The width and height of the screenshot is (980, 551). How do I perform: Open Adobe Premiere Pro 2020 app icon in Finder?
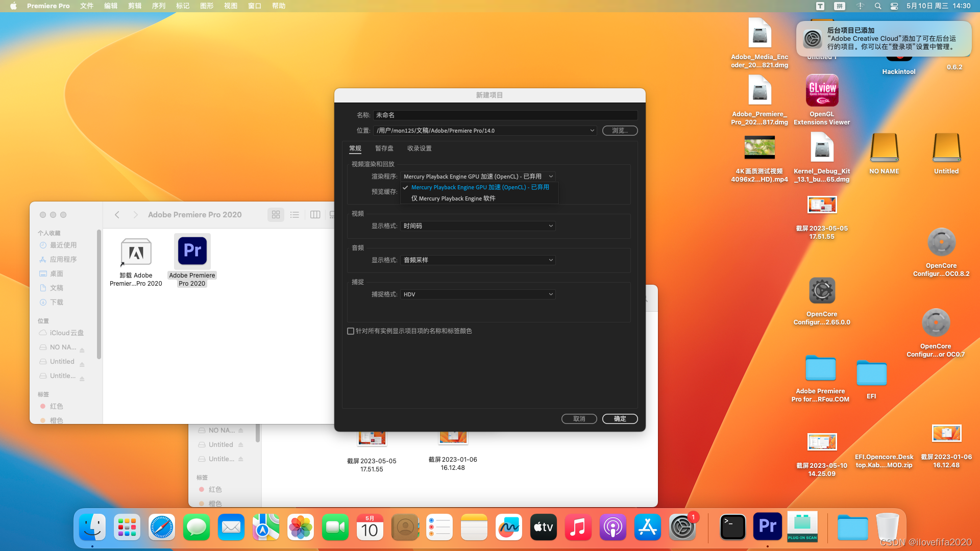192,251
